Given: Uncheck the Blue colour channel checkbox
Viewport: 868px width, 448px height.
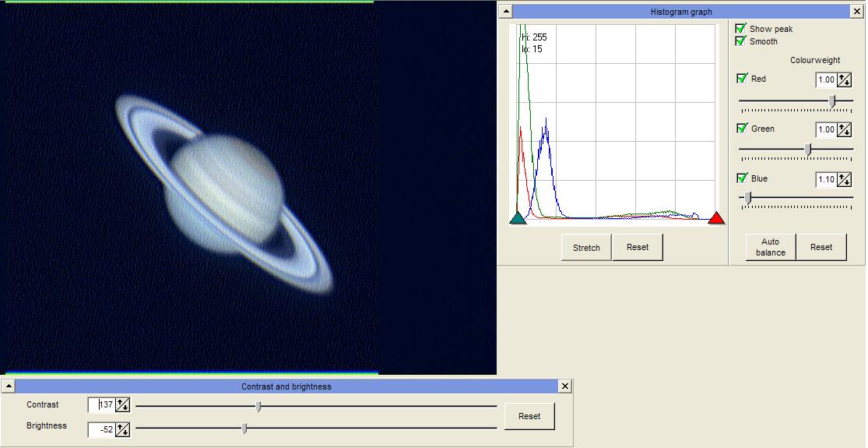Looking at the screenshot, I should coord(743,178).
